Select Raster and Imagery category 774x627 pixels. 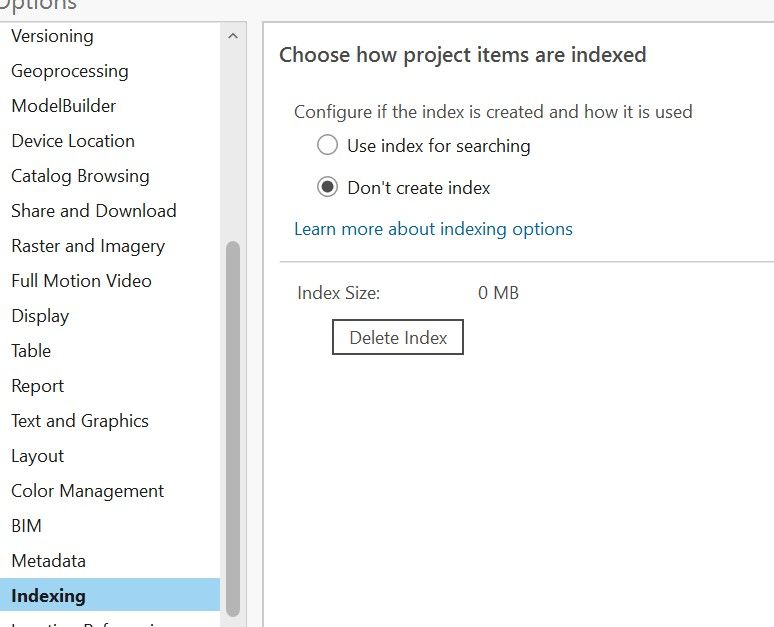(x=88, y=246)
